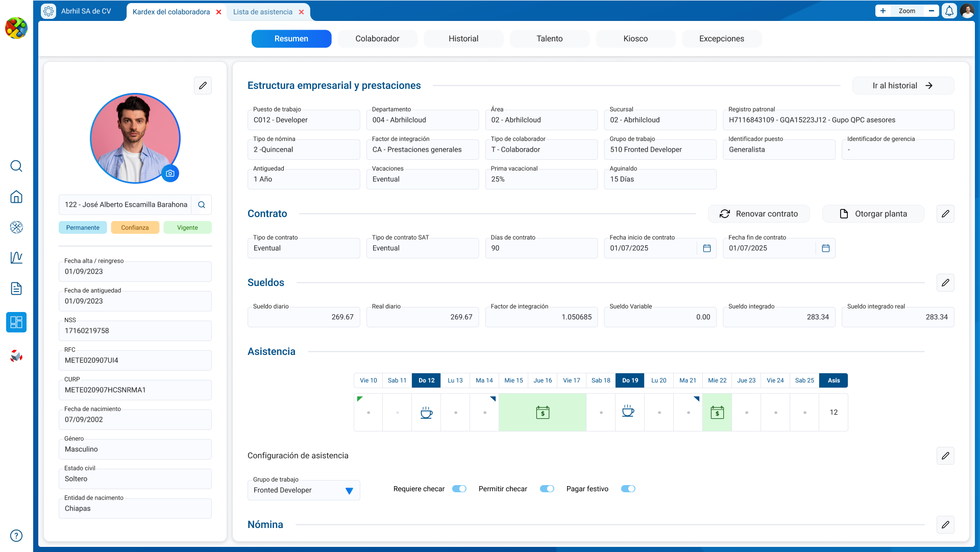980x552 pixels.
Task: Expand the Grupo de trabajo dropdown
Action: (x=349, y=491)
